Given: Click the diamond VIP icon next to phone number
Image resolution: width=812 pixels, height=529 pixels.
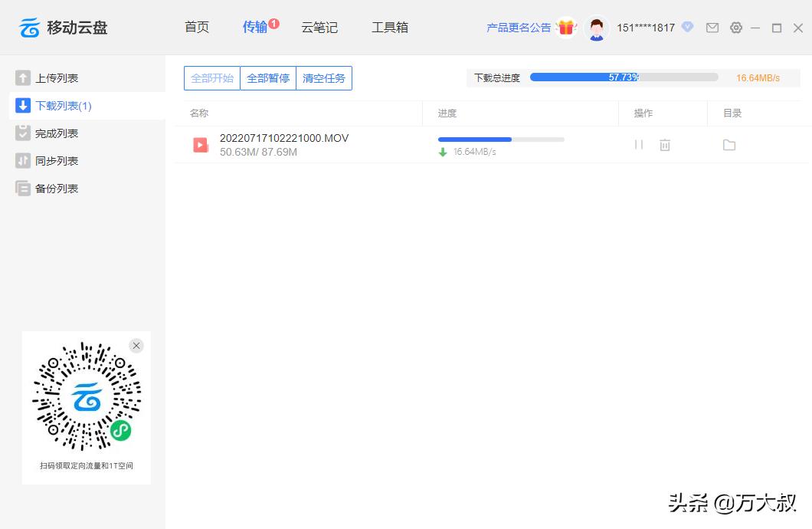Looking at the screenshot, I should click(687, 28).
